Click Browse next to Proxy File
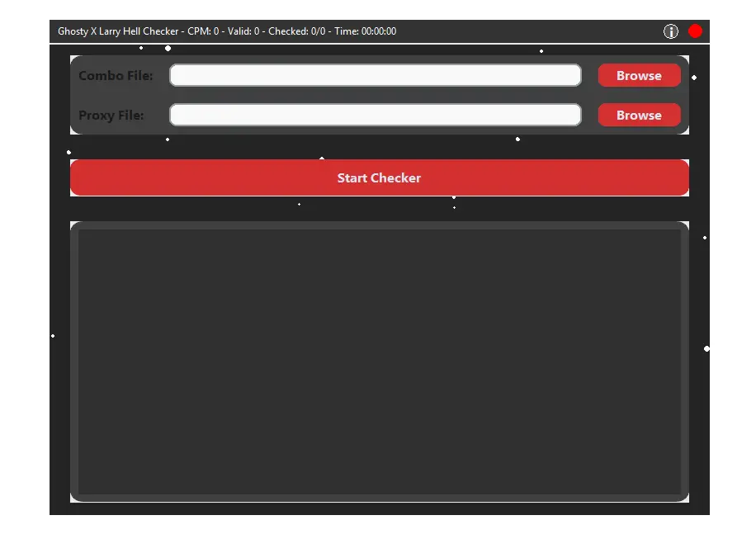Image resolution: width=756 pixels, height=539 pixels. [639, 115]
